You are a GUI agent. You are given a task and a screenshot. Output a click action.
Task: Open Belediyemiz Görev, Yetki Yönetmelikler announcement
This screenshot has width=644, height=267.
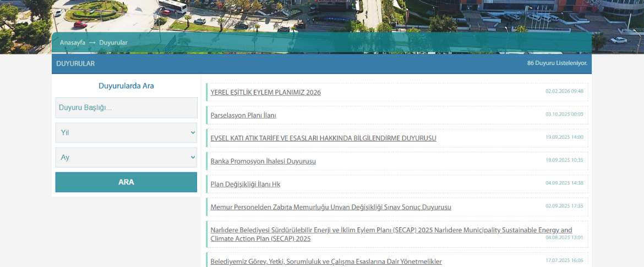coord(326,261)
